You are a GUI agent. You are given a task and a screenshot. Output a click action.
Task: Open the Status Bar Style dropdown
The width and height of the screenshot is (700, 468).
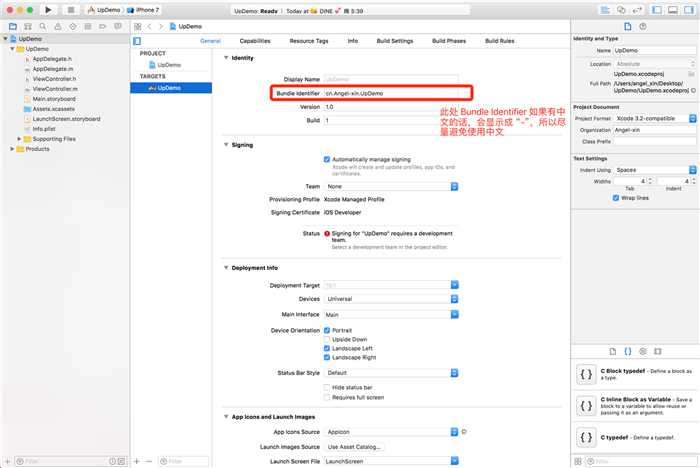coord(391,373)
